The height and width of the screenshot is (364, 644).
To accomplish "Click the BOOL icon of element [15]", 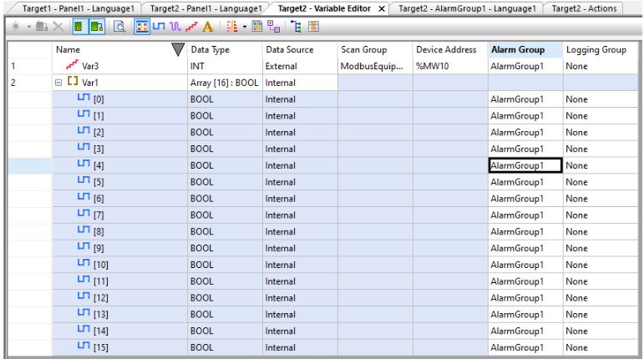I will (x=84, y=346).
